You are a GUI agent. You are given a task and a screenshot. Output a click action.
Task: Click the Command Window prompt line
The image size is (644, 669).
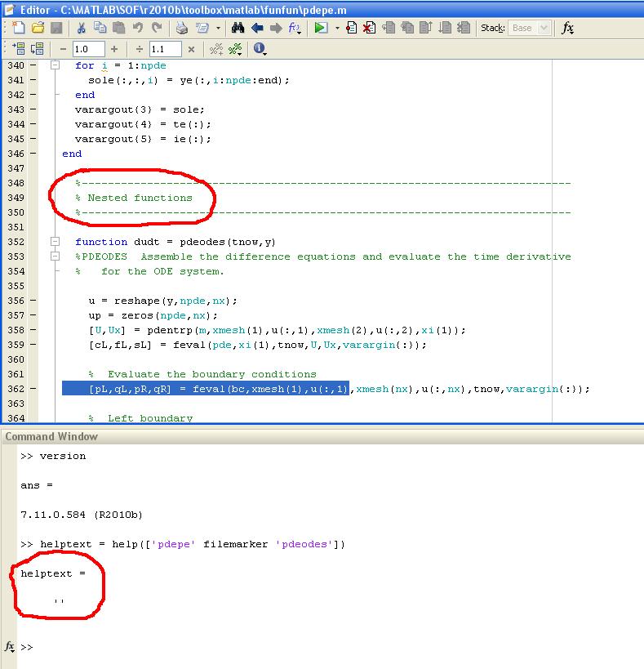click(x=163, y=647)
